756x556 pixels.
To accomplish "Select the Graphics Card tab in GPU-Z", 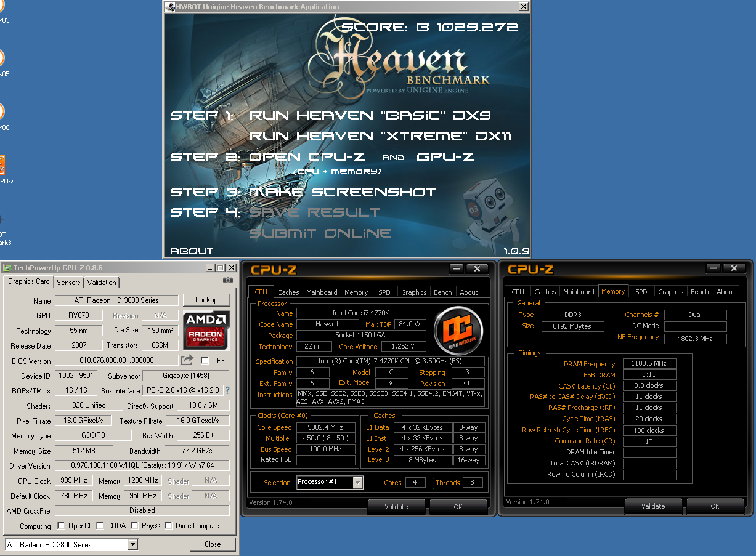I will (x=28, y=281).
